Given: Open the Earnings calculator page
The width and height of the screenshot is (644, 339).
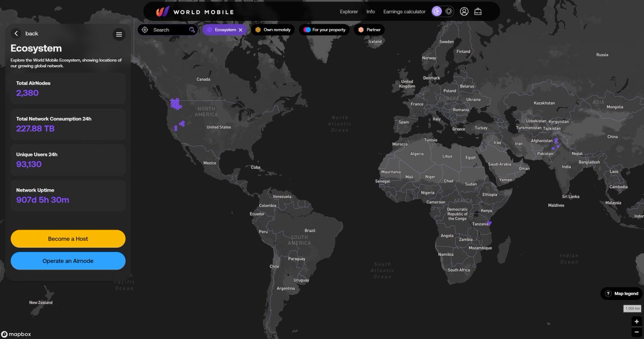Looking at the screenshot, I should tap(404, 11).
